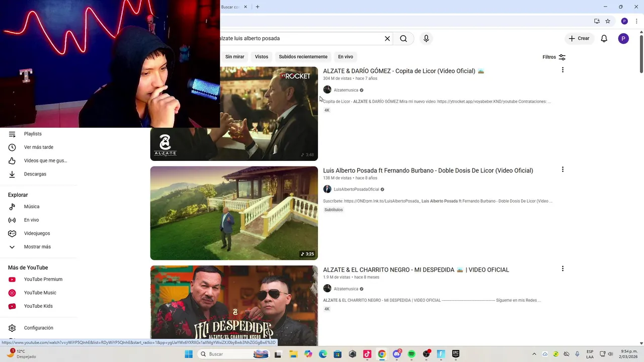
Task: Open Microsoft Store from the taskbar
Action: pos(338,354)
